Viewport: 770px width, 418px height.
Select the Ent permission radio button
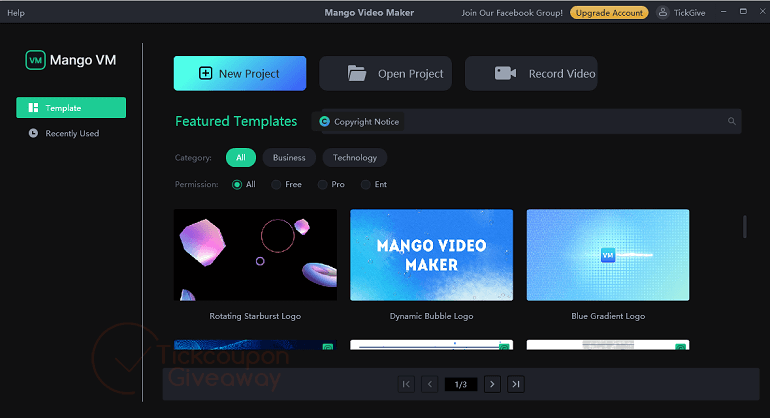[366, 185]
